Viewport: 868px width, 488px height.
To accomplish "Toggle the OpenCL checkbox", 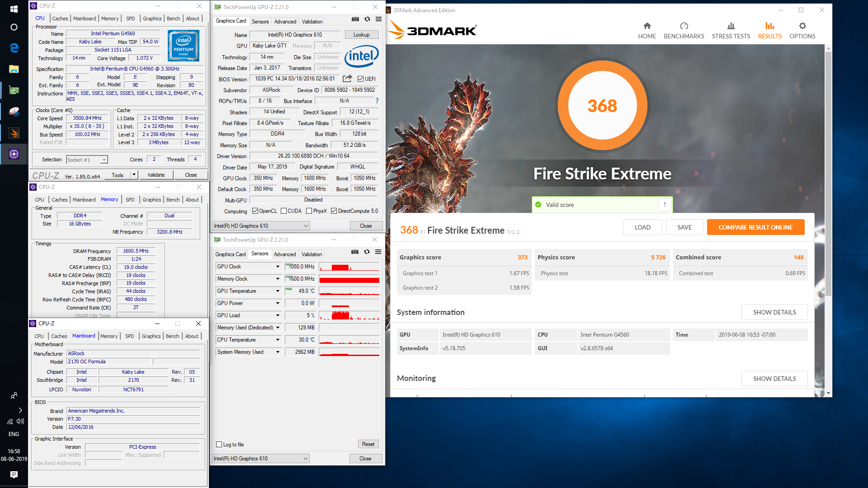I will pyautogui.click(x=255, y=211).
